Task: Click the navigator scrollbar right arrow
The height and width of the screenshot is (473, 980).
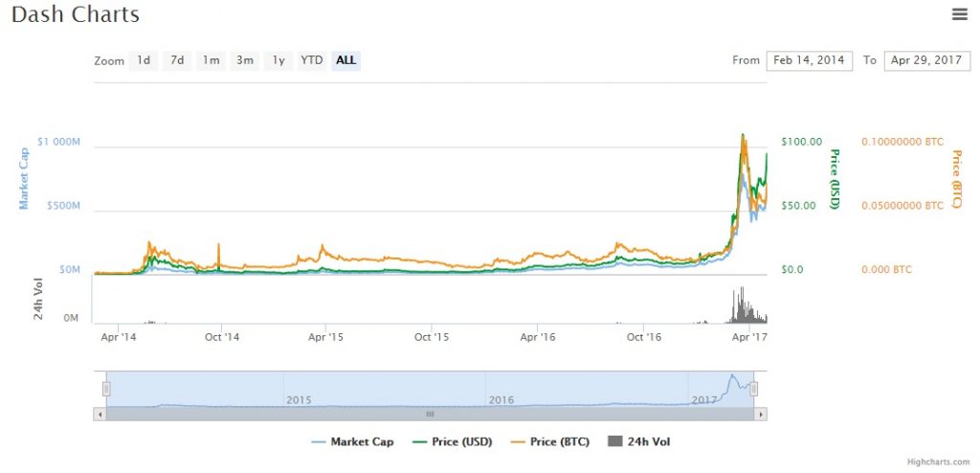Action: [761, 414]
